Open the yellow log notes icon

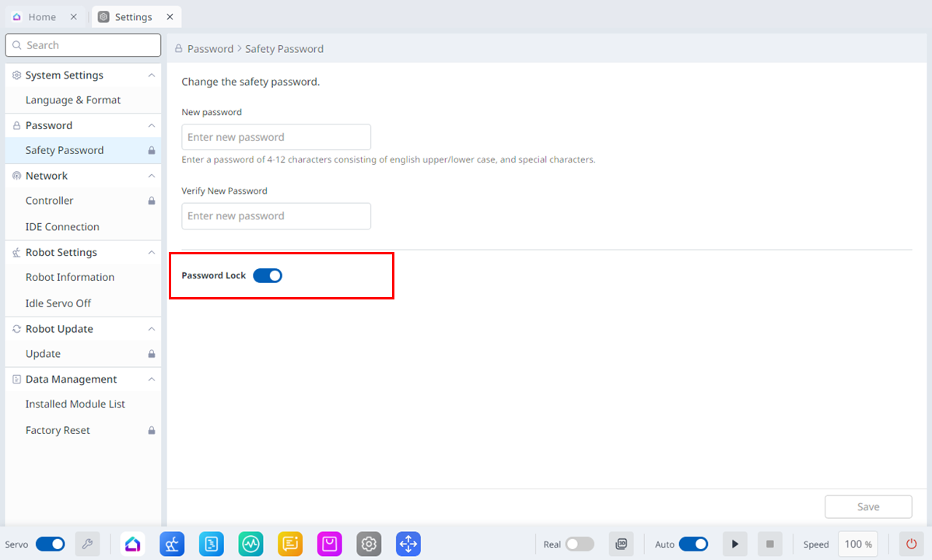coord(290,544)
